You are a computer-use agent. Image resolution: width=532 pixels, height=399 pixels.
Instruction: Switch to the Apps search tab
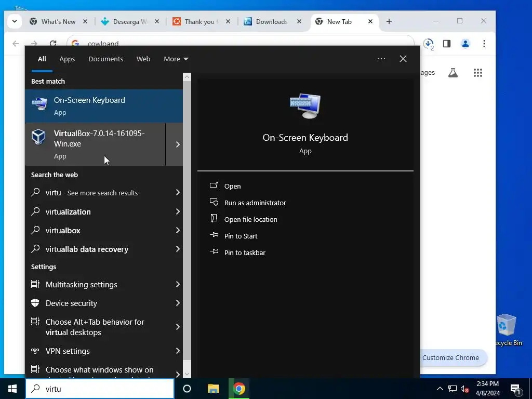67,59
